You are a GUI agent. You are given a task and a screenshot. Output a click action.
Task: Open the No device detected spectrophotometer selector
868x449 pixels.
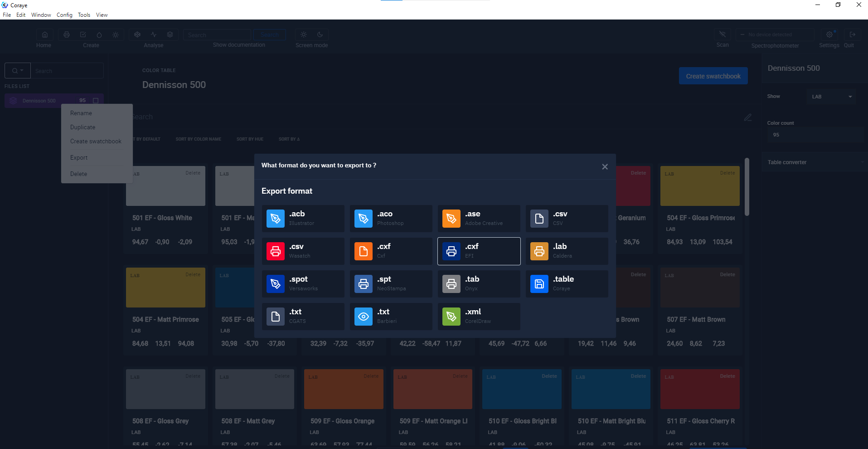tap(775, 35)
